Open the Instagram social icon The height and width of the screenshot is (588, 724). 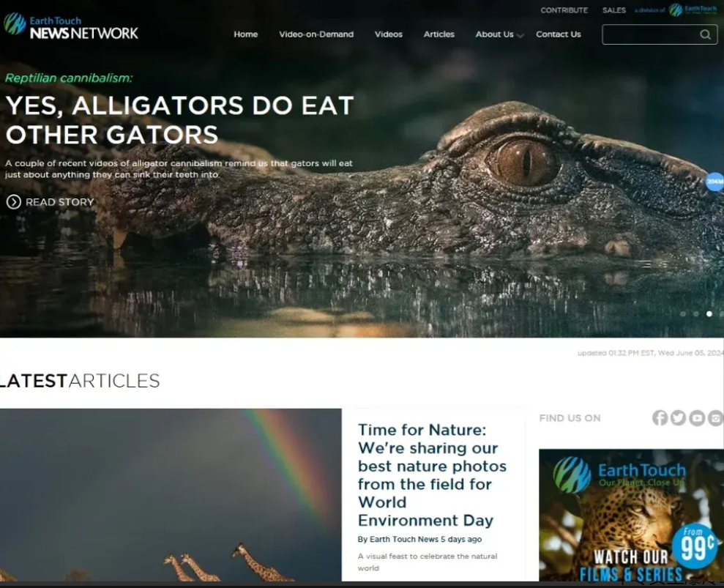[x=716, y=417]
